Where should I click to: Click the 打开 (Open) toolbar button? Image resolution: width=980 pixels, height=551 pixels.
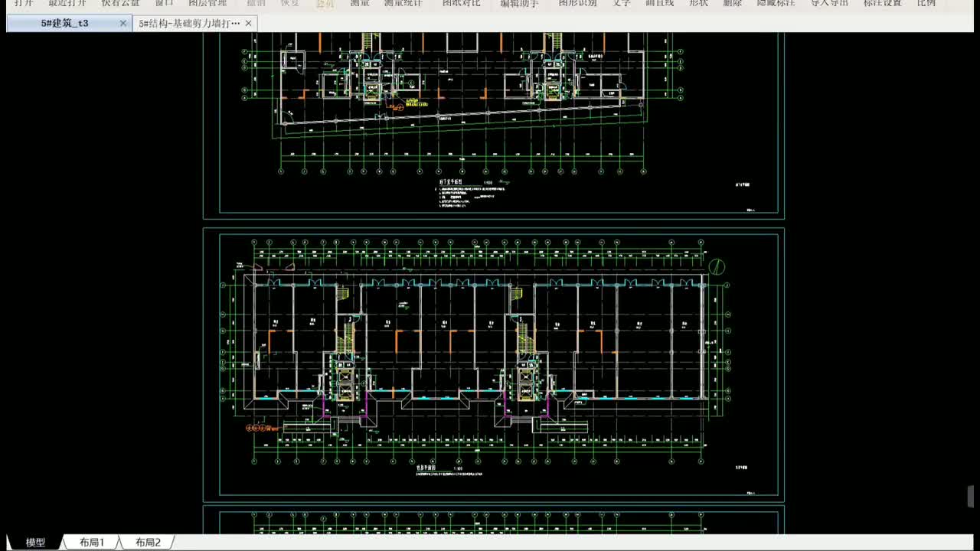tap(24, 3)
